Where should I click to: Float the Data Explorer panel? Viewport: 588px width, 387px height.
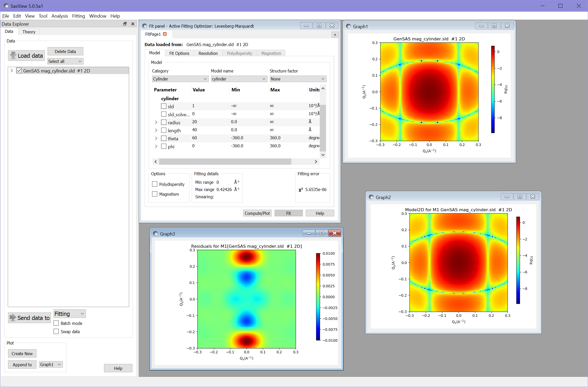pos(125,24)
